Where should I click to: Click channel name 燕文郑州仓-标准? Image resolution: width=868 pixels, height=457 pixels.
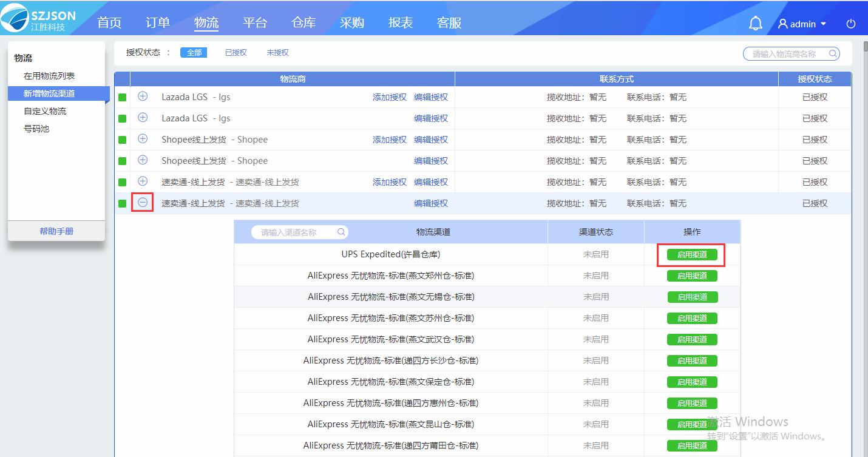(391, 276)
